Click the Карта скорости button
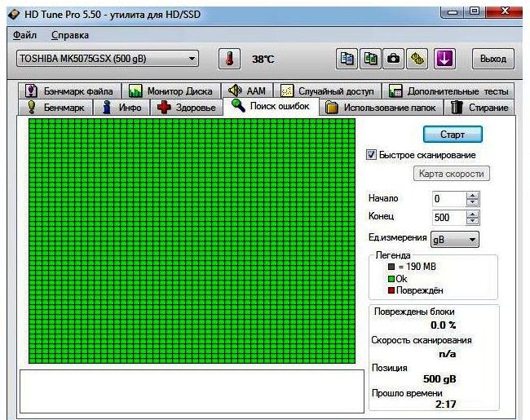 (452, 174)
